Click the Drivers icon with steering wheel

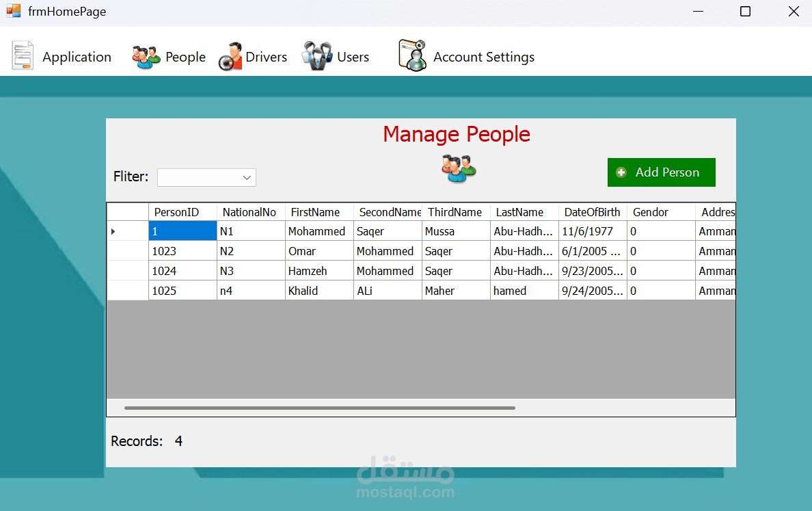pyautogui.click(x=230, y=57)
